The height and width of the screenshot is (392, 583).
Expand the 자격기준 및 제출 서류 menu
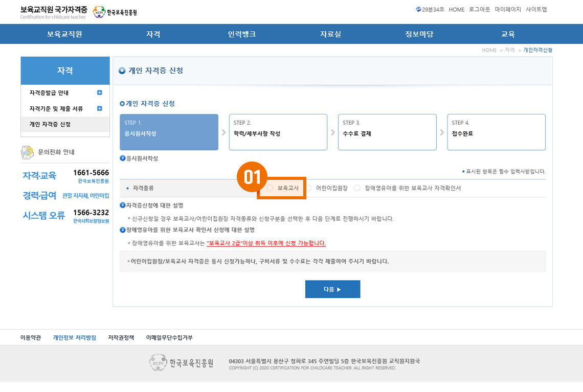[99, 109]
